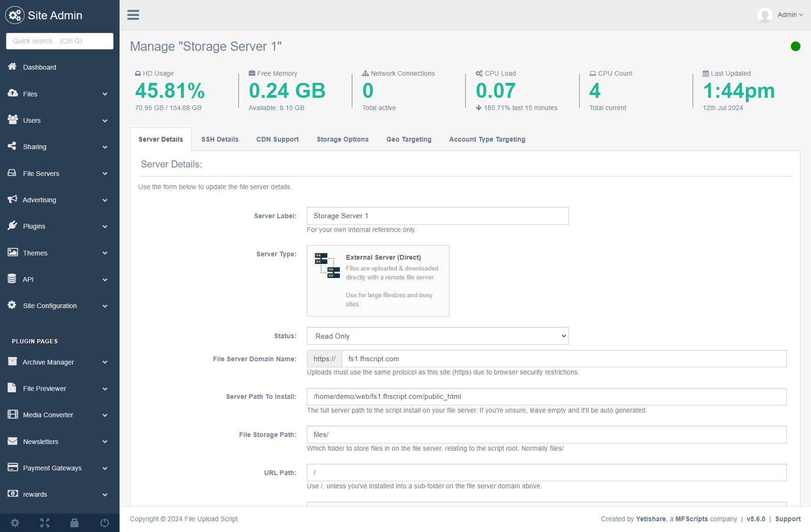Switch to the Geo Targeting tab
The width and height of the screenshot is (811, 532).
click(409, 139)
